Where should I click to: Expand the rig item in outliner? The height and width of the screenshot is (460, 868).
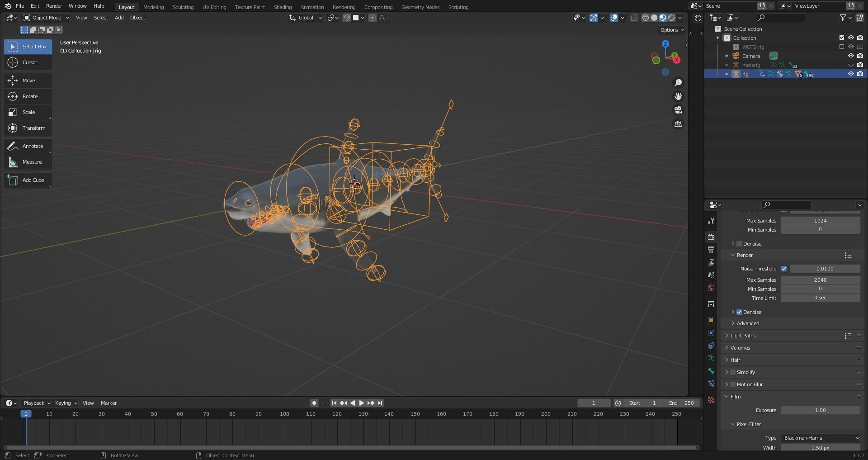tap(727, 74)
